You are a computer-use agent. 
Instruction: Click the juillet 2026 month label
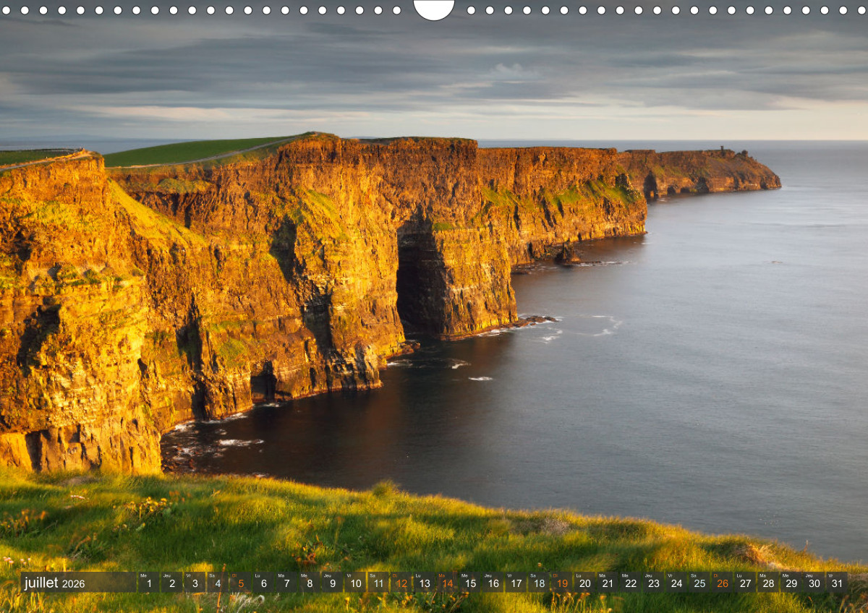55,583
